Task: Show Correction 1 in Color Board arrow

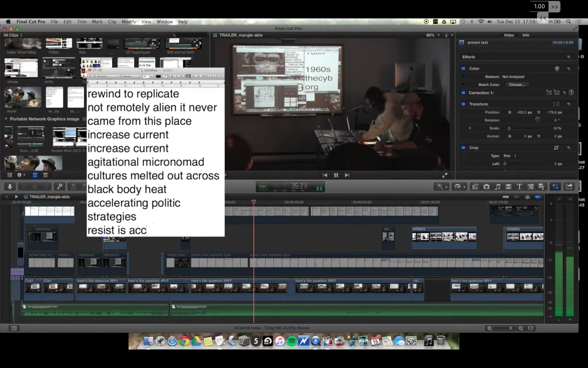Action: 571,93
